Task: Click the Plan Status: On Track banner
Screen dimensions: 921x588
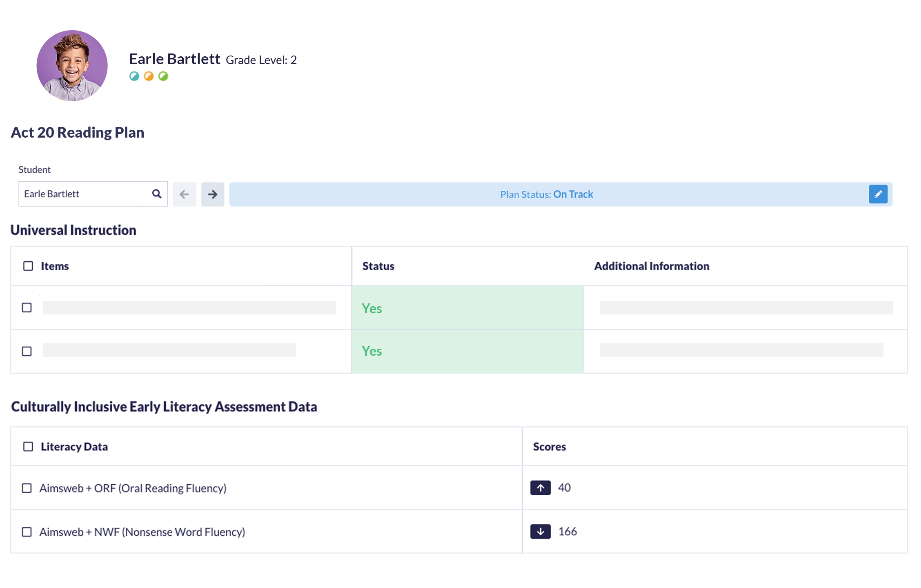Action: (546, 194)
